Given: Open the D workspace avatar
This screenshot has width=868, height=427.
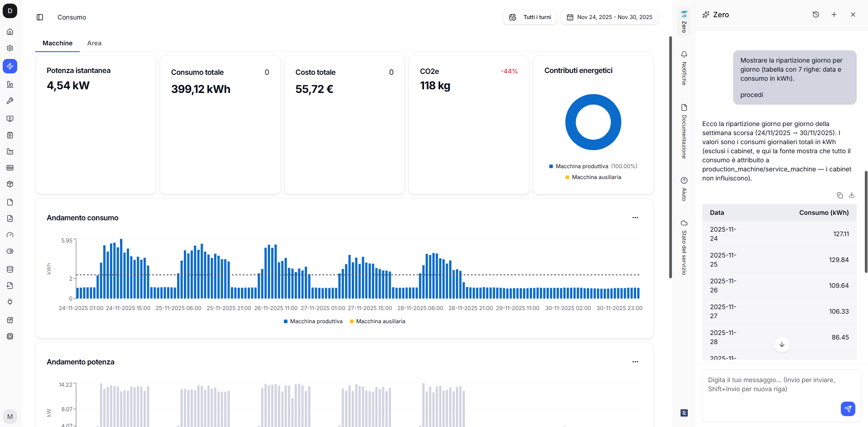Looking at the screenshot, I should click(x=10, y=11).
